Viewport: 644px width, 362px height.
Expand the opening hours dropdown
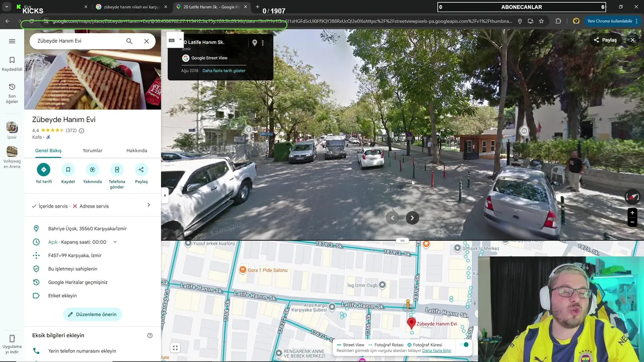(115, 242)
